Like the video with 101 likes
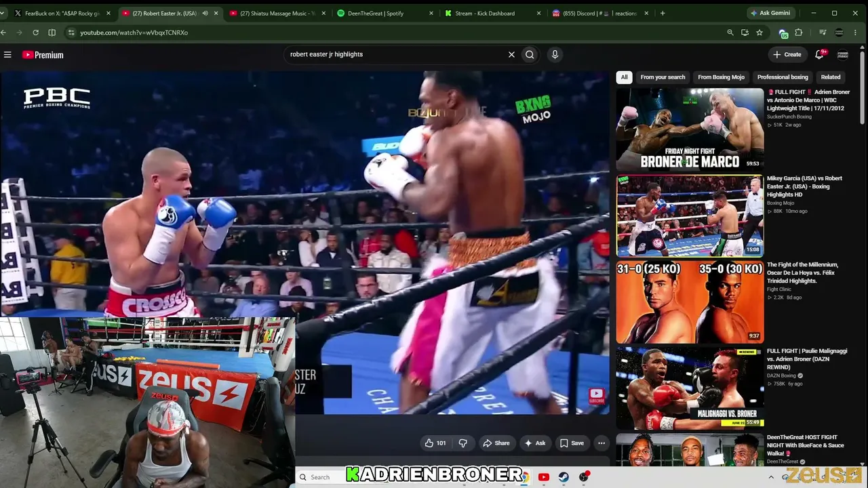 [435, 443]
